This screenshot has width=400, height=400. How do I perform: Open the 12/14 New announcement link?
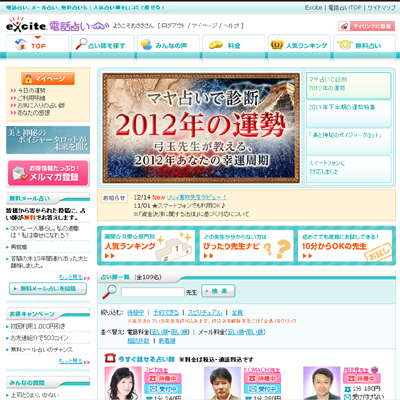point(197,197)
